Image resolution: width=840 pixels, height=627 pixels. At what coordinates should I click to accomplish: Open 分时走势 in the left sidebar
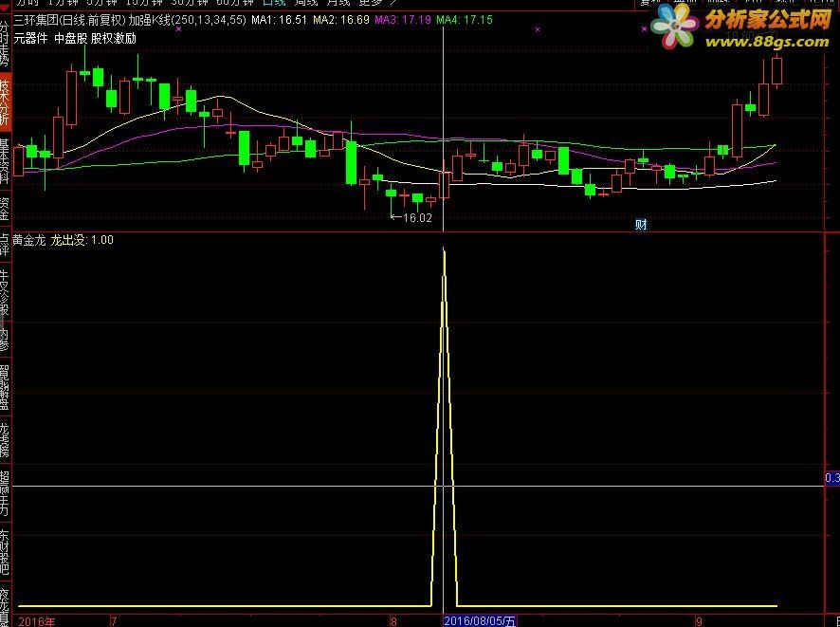5,44
